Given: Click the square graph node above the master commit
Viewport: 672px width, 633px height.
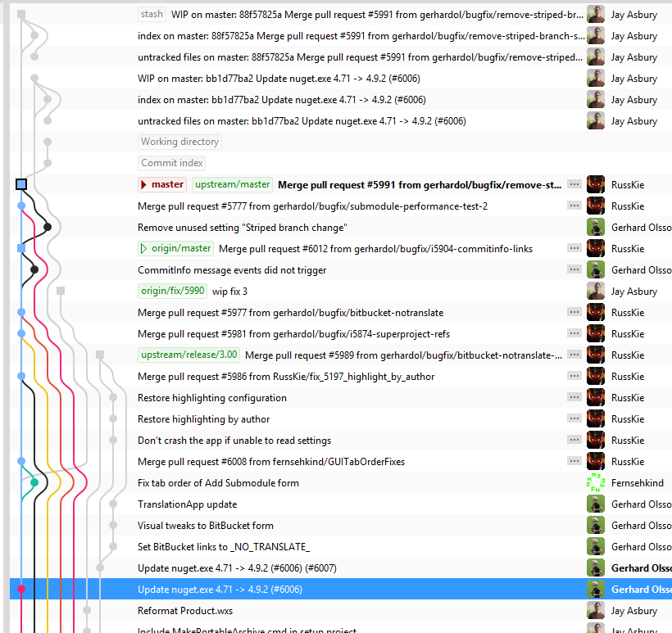Looking at the screenshot, I should click(x=21, y=184).
